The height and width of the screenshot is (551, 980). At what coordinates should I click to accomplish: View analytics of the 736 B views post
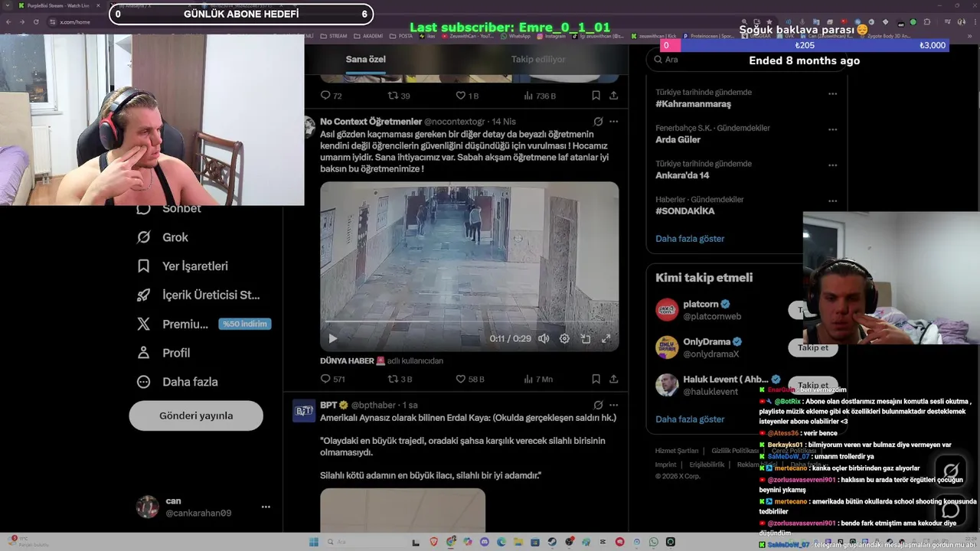(540, 96)
